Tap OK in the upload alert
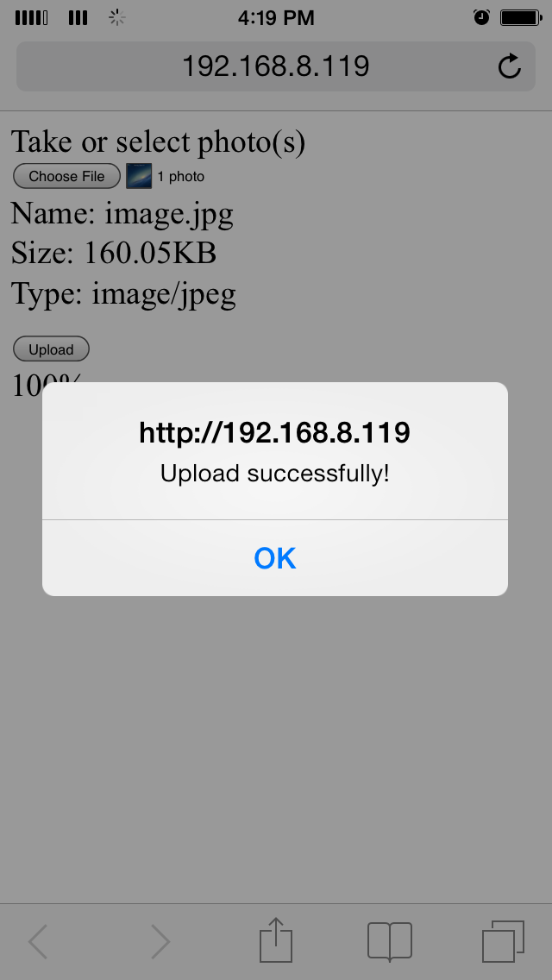Image resolution: width=552 pixels, height=980 pixels. tap(275, 557)
